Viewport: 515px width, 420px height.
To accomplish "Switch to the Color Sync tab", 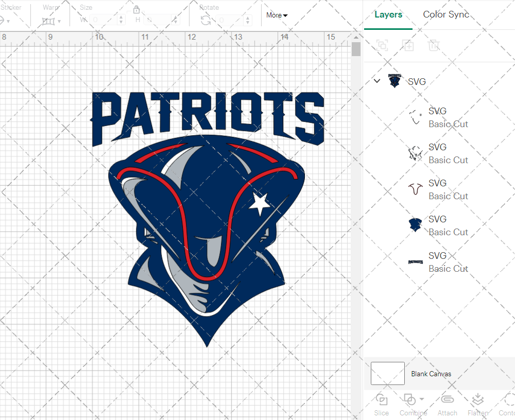I will pos(446,14).
